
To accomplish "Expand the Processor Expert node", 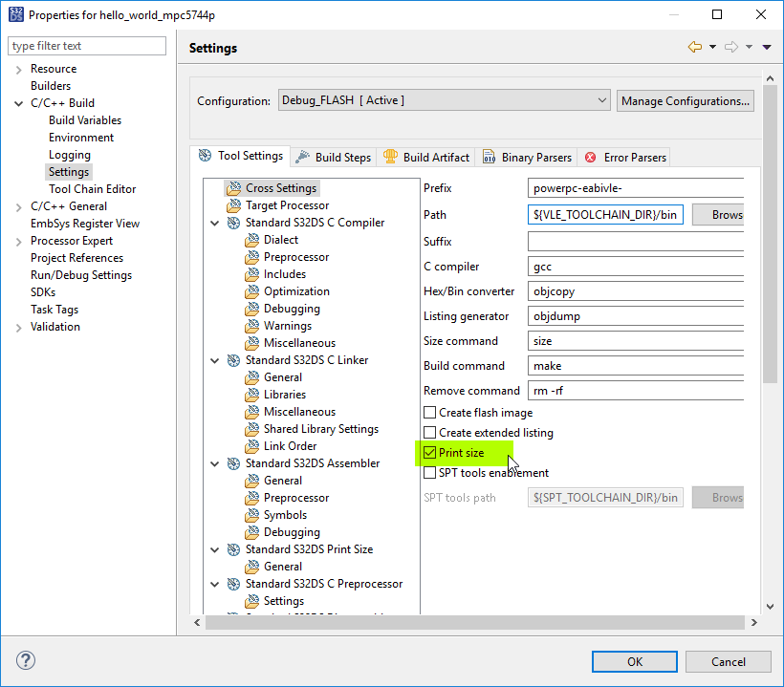I will 18,242.
